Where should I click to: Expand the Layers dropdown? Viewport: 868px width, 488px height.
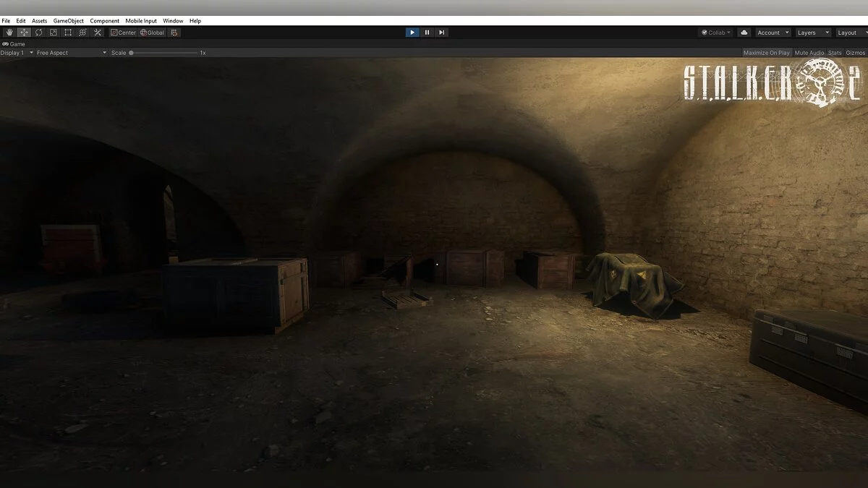812,33
